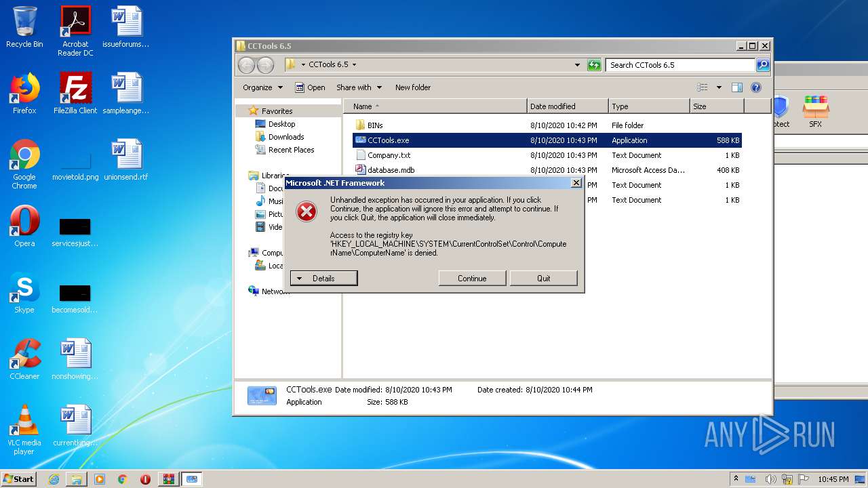
Task: Click New folder in the toolbar
Action: coord(413,87)
